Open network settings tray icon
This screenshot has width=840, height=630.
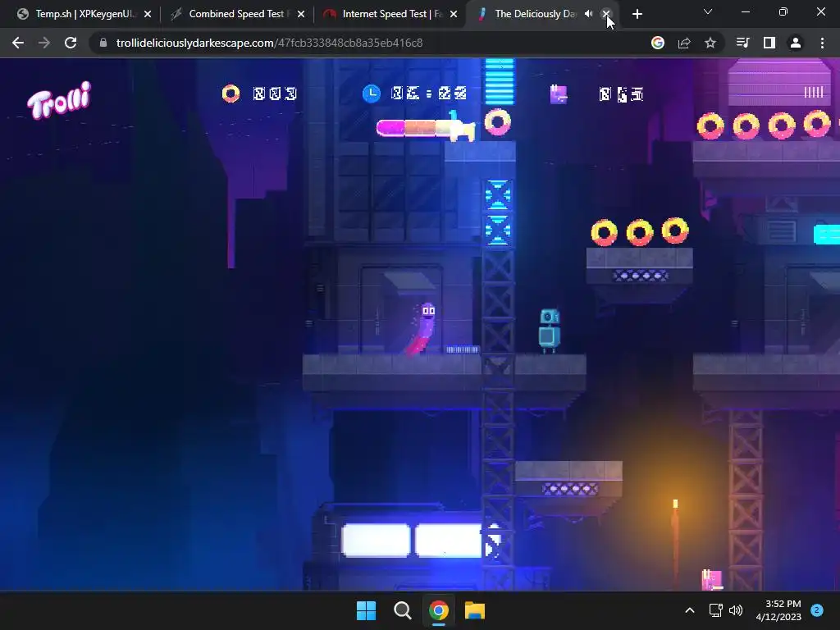click(715, 610)
